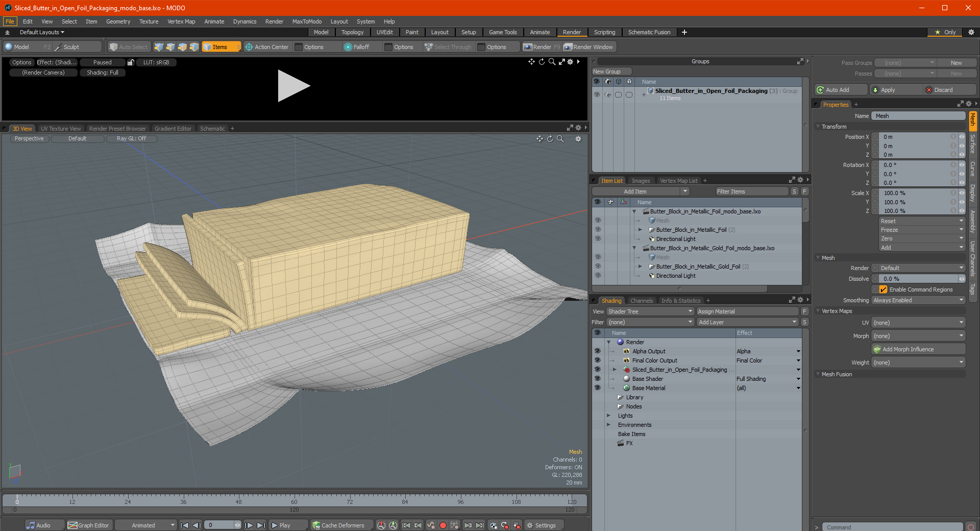Expand Lights in shader tree
This screenshot has height=531, width=980.
click(x=608, y=416)
